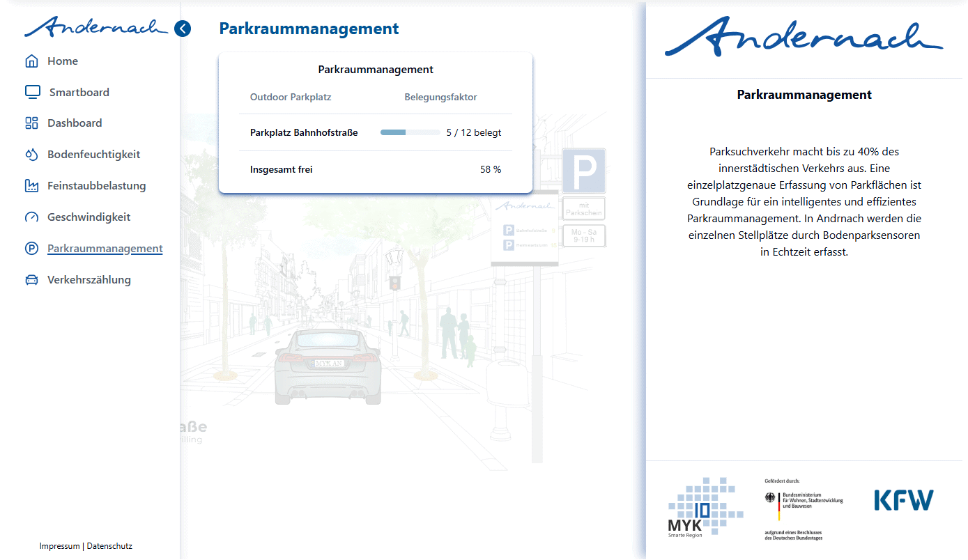Viewport: 968px width, 560px height.
Task: Click the Home house icon
Action: coord(31,61)
